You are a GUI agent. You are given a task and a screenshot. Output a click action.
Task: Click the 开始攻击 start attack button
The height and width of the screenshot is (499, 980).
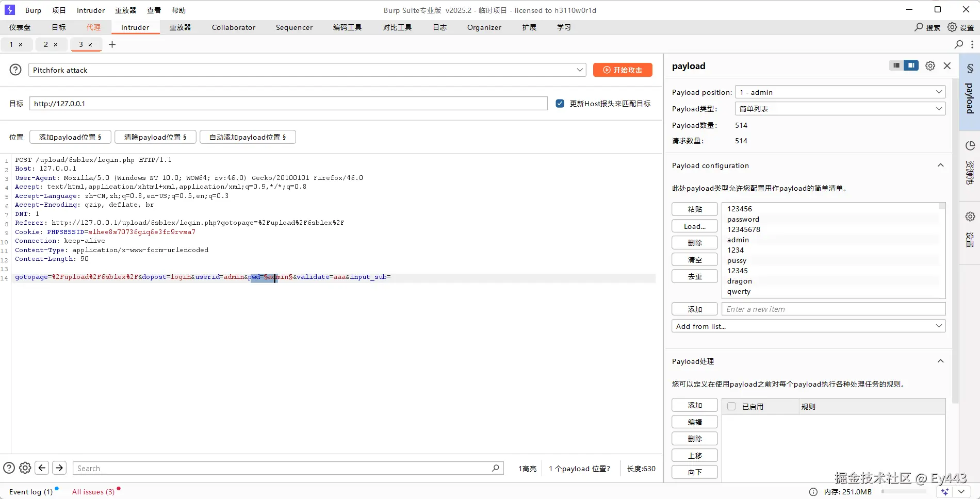pos(623,70)
